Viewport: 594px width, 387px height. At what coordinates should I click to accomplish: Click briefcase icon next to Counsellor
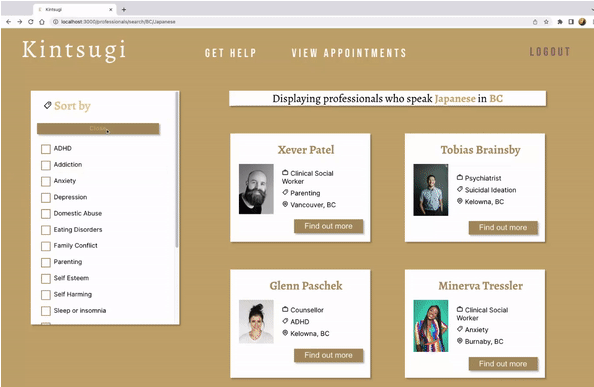pos(285,309)
